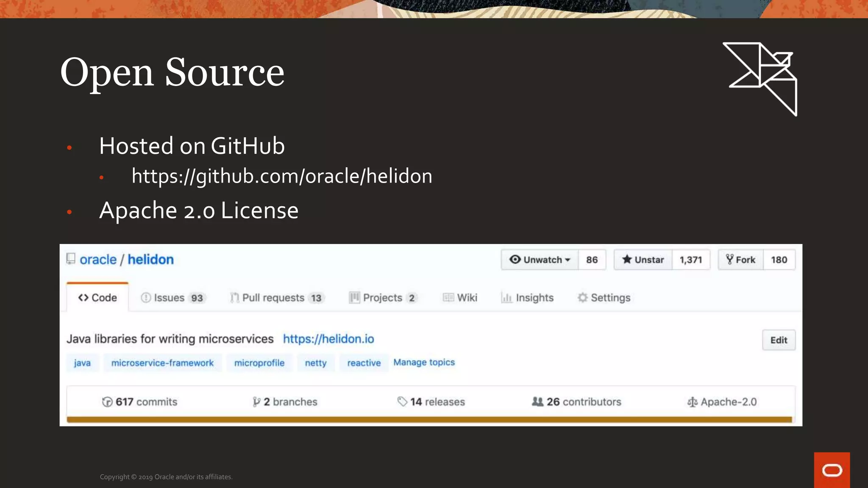Click Manage topics

coord(424,362)
